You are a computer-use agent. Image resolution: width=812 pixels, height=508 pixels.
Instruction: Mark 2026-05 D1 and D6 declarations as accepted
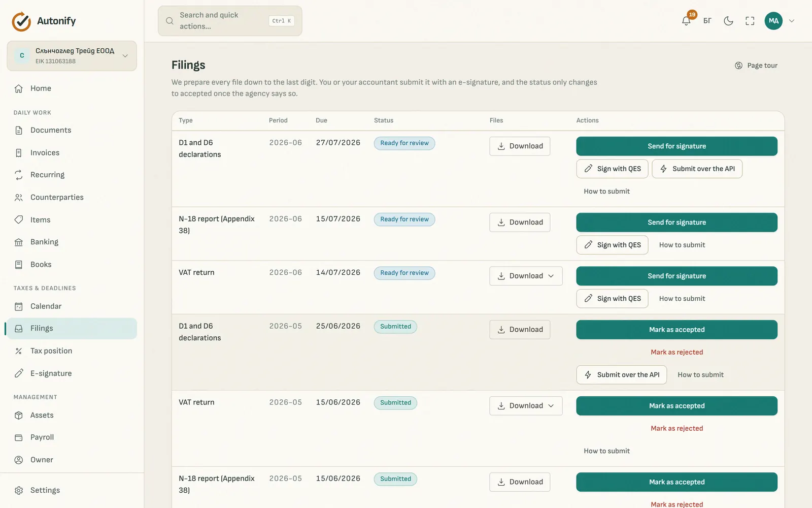(676, 330)
